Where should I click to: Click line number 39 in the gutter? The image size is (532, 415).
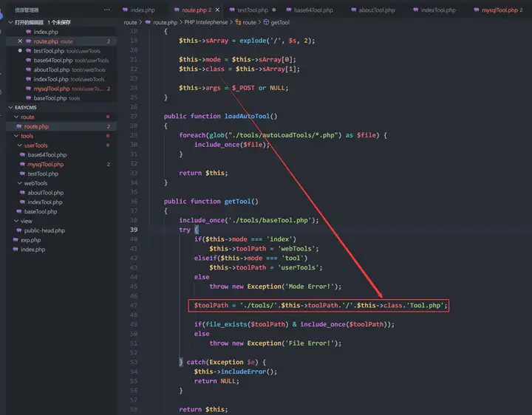[x=134, y=230]
